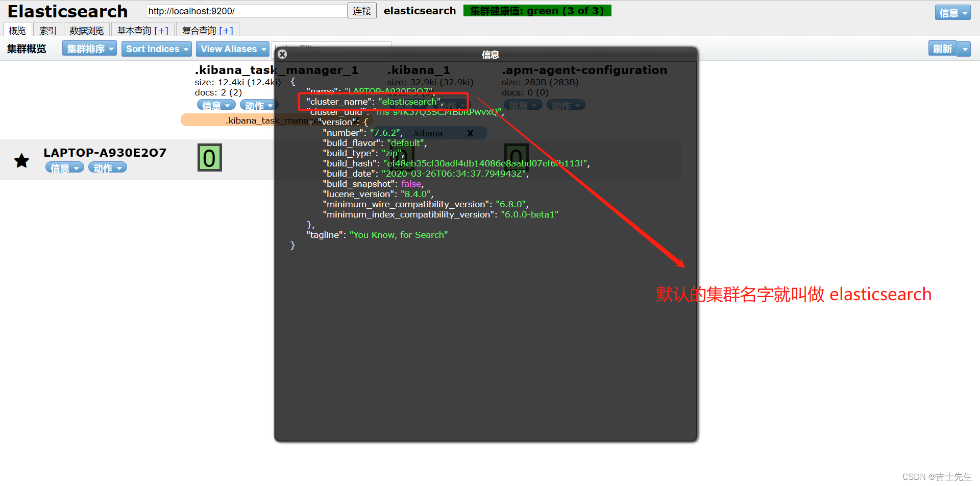Click the 信息 dialog title bar
The height and width of the screenshot is (486, 980).
point(486,55)
